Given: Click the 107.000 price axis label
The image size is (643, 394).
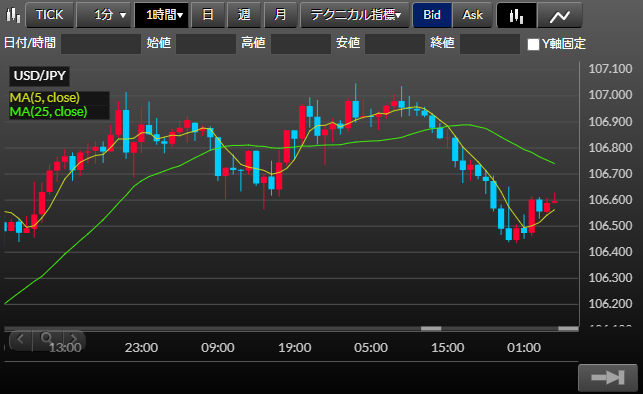Looking at the screenshot, I should (610, 95).
